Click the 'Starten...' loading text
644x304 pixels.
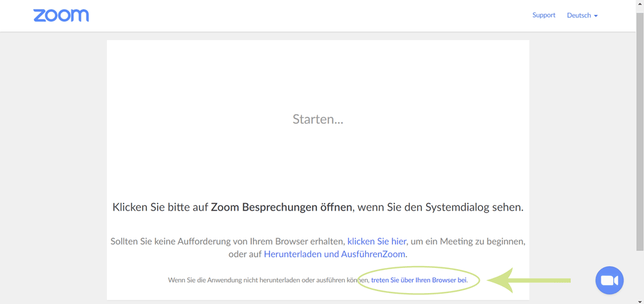click(317, 119)
